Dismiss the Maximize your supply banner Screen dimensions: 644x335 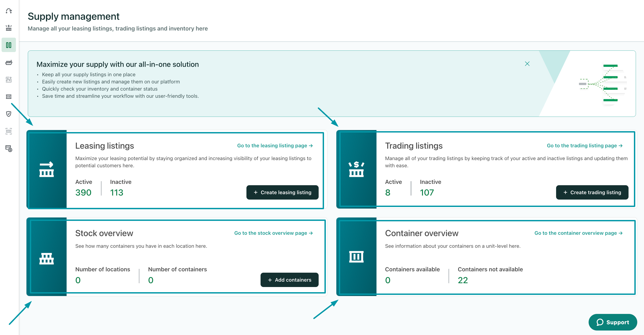pyautogui.click(x=527, y=64)
